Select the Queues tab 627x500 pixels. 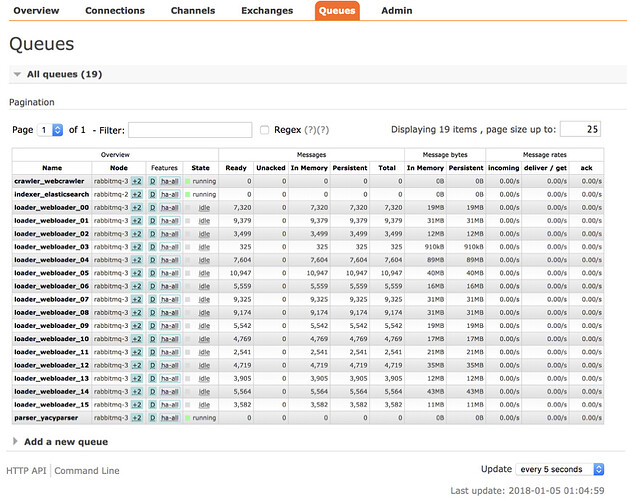coord(337,10)
